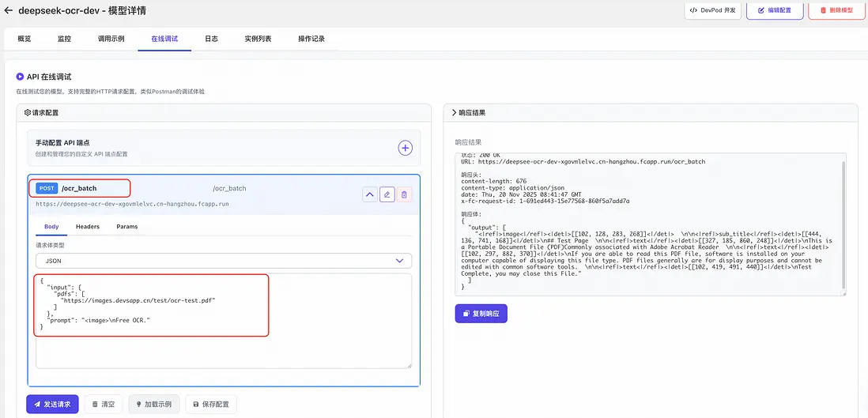Click the POST method badge

coord(47,188)
